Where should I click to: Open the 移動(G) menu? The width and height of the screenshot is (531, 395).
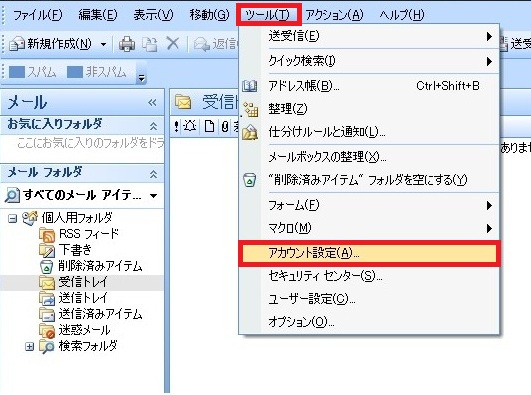209,15
